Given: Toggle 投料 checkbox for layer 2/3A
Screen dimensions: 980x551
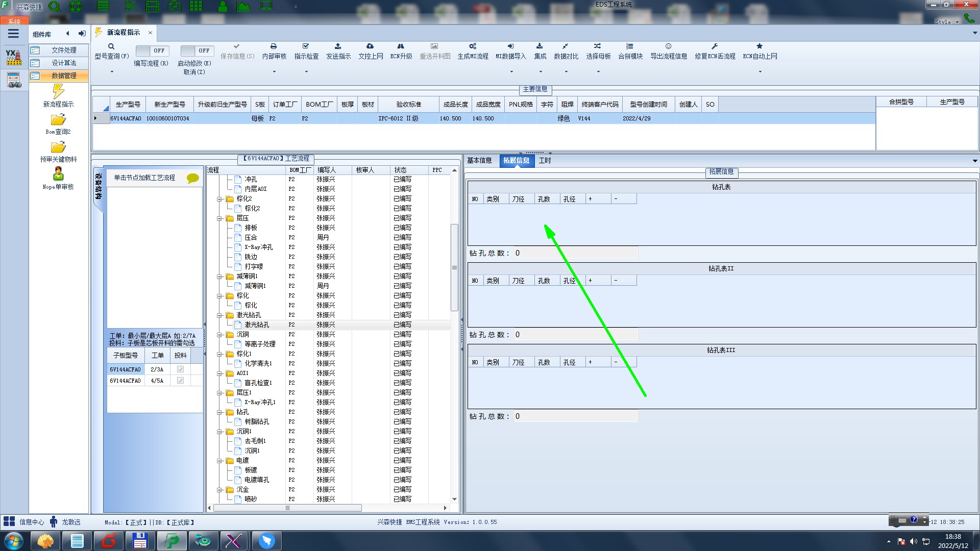Looking at the screenshot, I should pyautogui.click(x=180, y=369).
